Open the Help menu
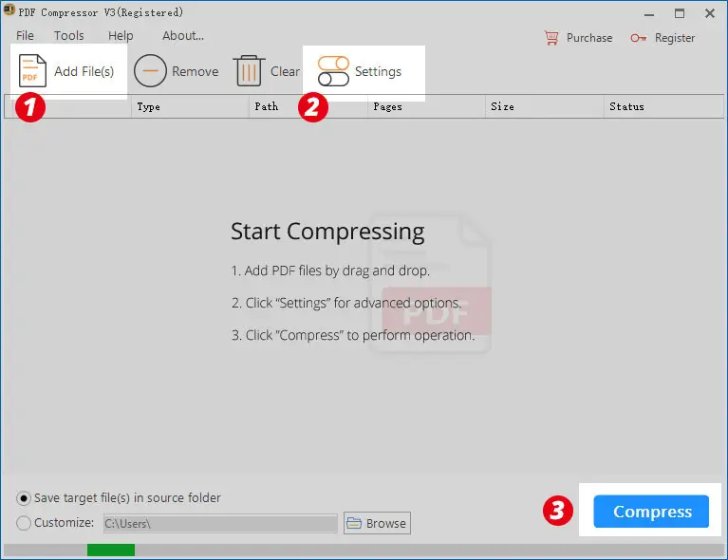Viewport: 728px width, 560px height. pyautogui.click(x=121, y=36)
